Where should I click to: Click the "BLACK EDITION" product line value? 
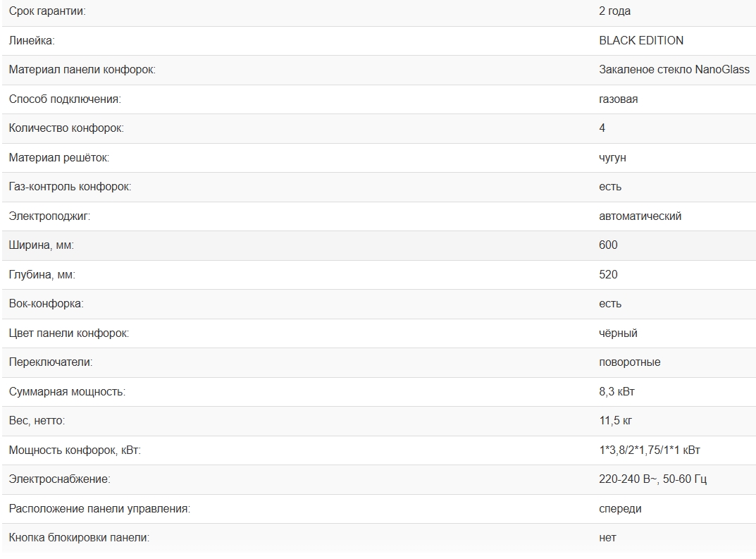640,41
